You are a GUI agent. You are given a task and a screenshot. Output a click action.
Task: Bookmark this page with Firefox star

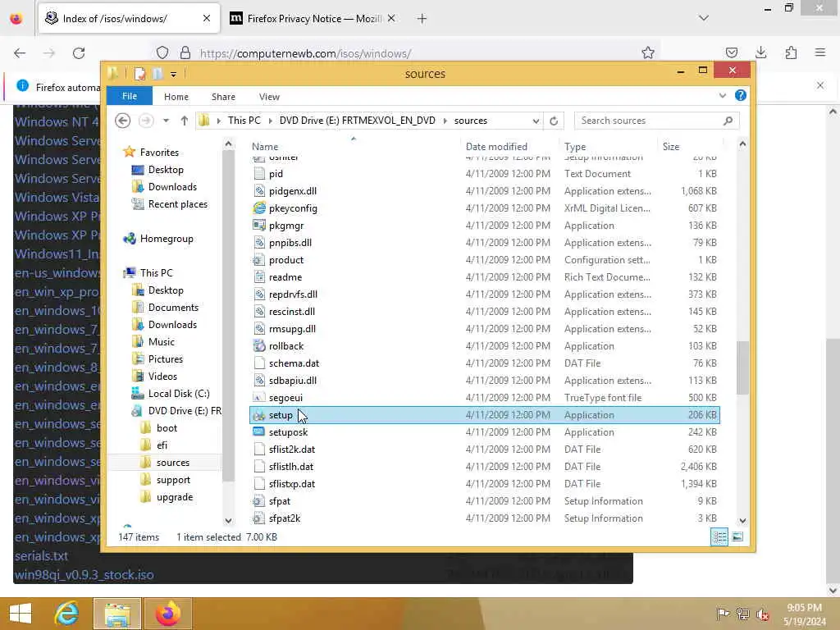648,53
